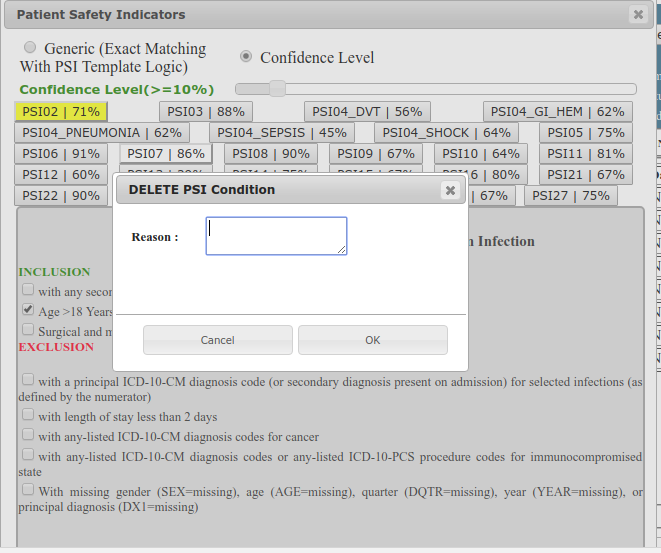Screen dimensions: 661x553
Task: Click the Reason text field
Action: tap(276, 236)
